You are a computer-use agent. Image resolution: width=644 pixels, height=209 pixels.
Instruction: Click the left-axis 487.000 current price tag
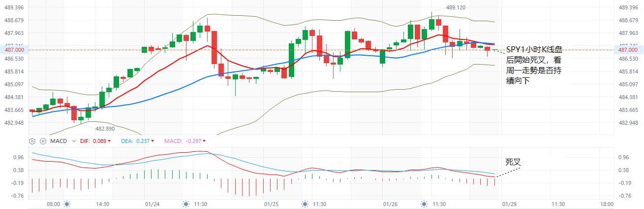click(14, 50)
